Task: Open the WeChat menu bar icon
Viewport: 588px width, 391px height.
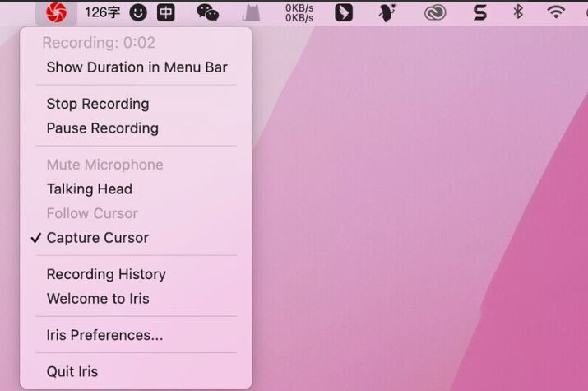Action: (208, 12)
